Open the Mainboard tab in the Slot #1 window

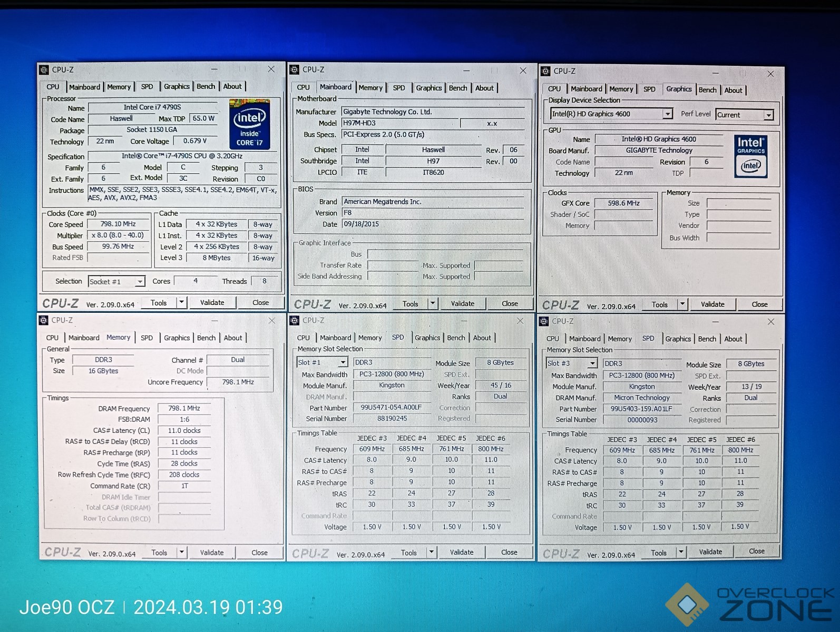point(336,338)
